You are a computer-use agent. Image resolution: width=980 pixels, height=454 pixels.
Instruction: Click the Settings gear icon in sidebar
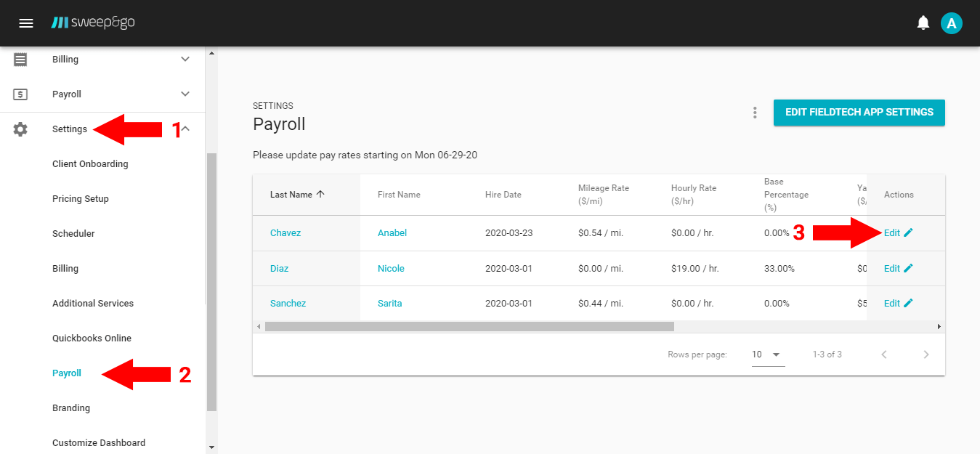pos(20,129)
